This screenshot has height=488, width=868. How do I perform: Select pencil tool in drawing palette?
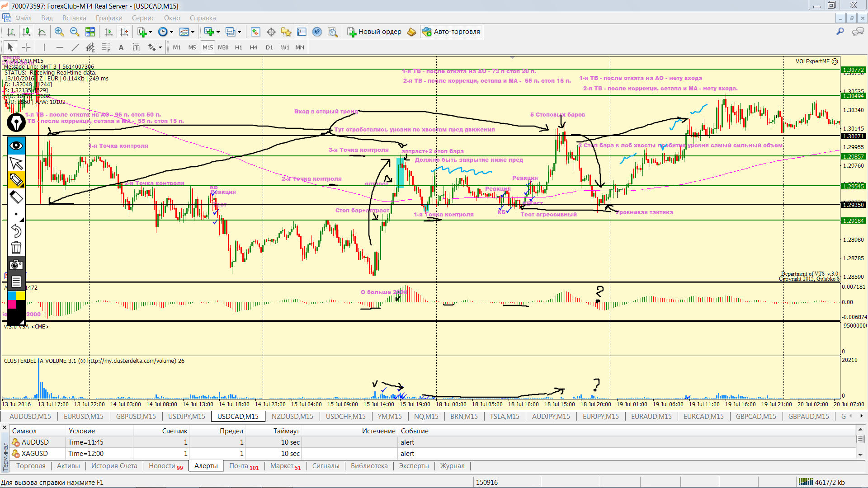pos(16,179)
